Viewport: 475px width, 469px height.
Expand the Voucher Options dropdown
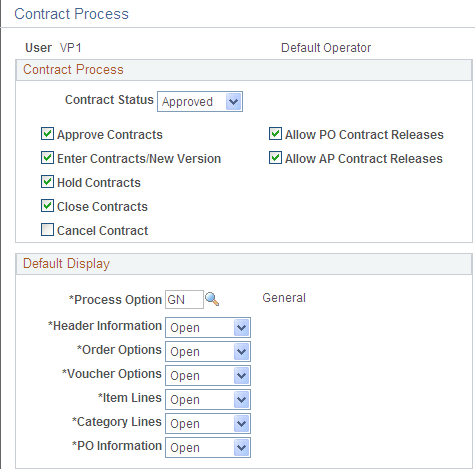coord(208,376)
